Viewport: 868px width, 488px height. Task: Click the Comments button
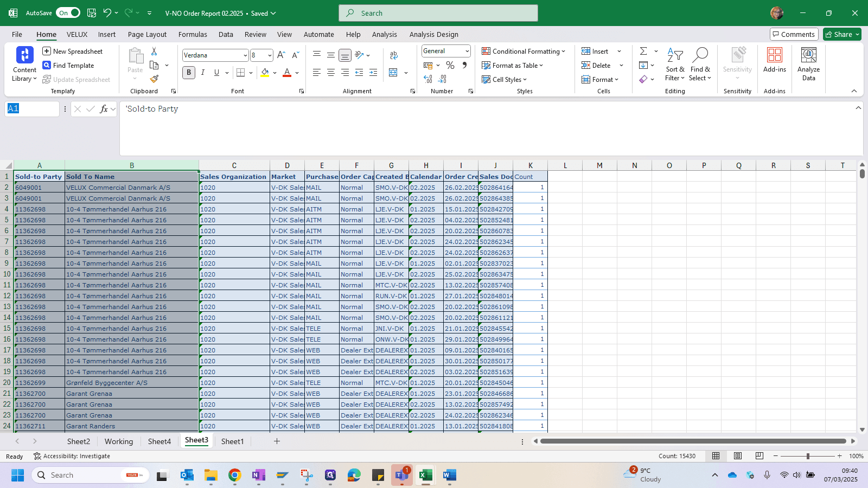(794, 34)
